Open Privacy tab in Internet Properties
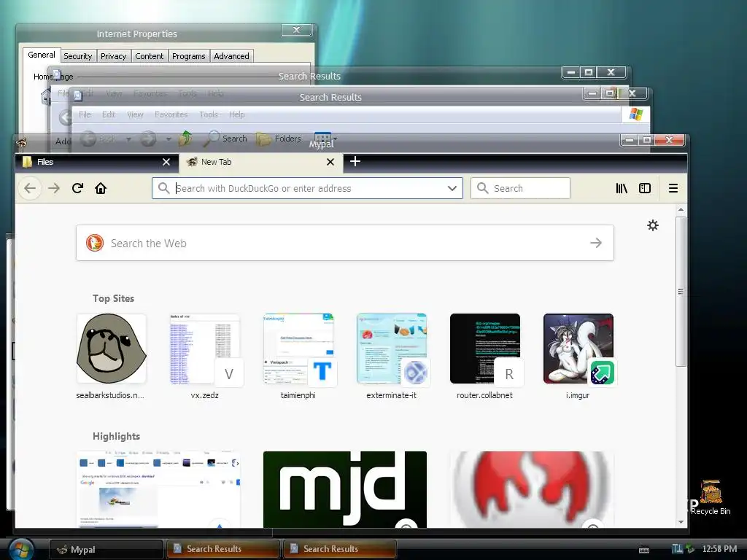The height and width of the screenshot is (560, 747). pos(113,56)
